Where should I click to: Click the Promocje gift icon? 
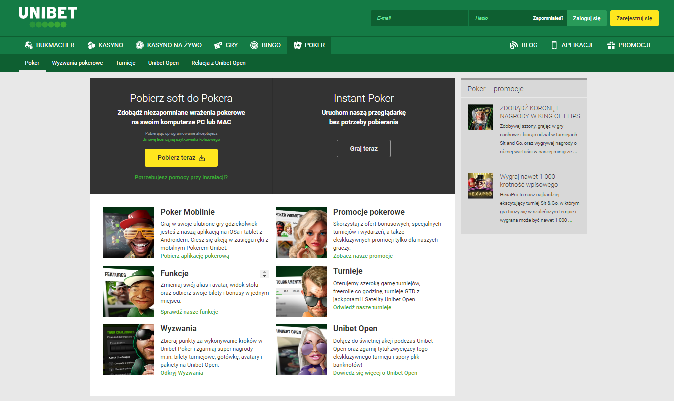(x=611, y=45)
